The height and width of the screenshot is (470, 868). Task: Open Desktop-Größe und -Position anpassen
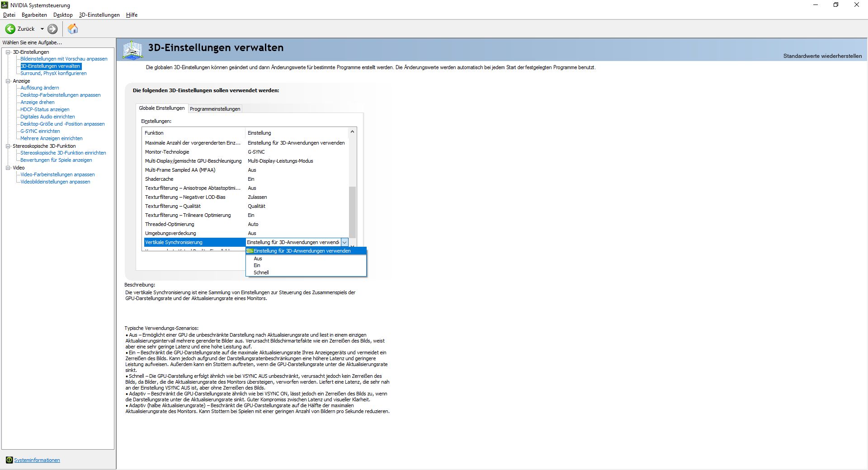62,124
